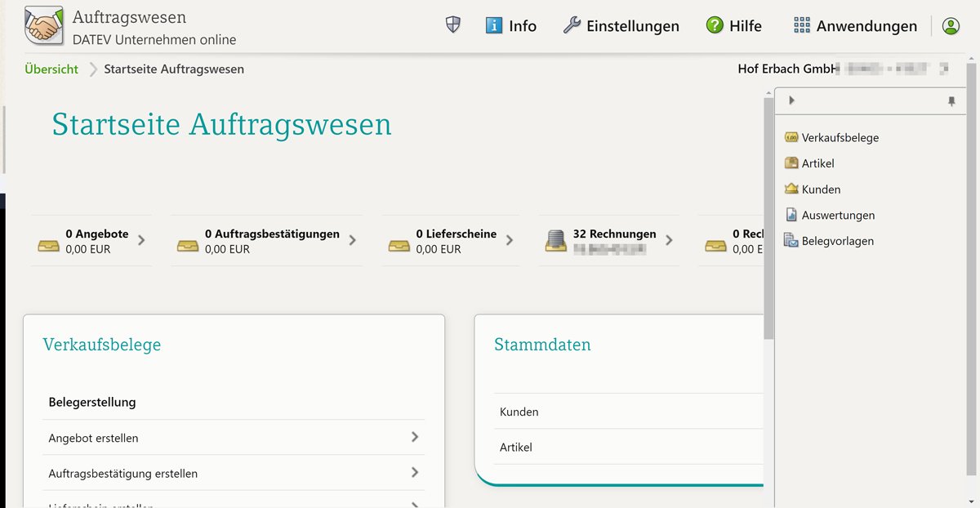The height and width of the screenshot is (508, 980).
Task: Click the Auftragswesen handshake logo
Action: tap(43, 25)
